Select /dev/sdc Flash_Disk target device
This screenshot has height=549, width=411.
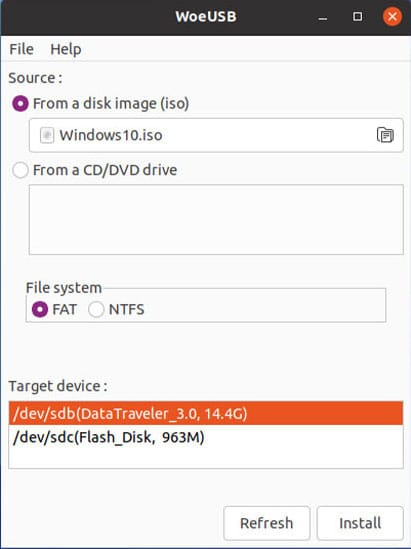coord(206,437)
